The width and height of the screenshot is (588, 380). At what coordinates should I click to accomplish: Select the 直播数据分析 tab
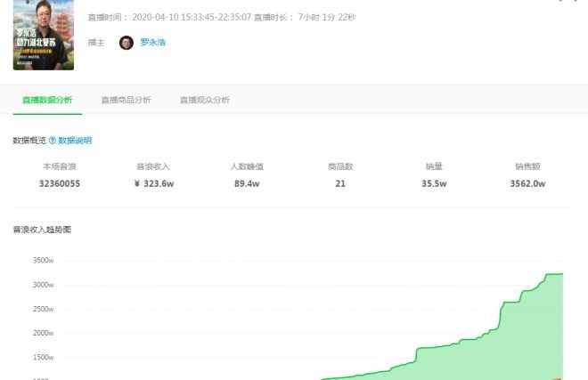click(x=47, y=100)
